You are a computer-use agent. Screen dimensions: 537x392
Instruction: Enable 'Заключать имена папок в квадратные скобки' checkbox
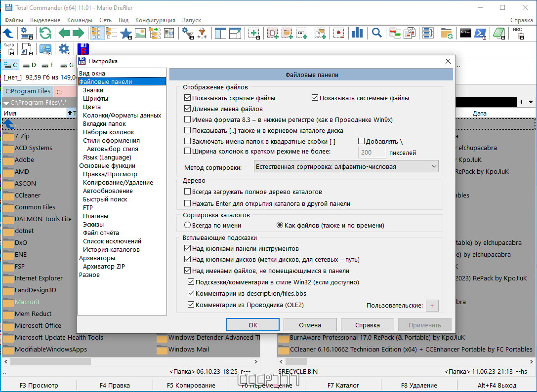[187, 141]
